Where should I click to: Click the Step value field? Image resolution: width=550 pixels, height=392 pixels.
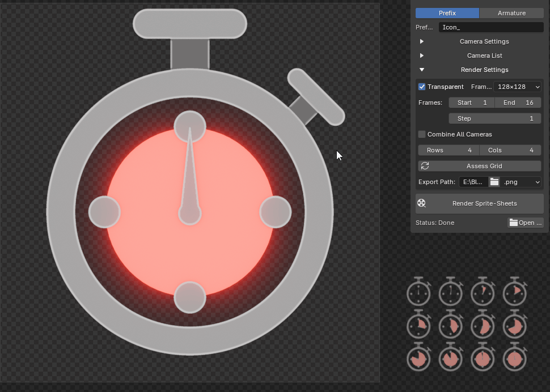point(495,118)
